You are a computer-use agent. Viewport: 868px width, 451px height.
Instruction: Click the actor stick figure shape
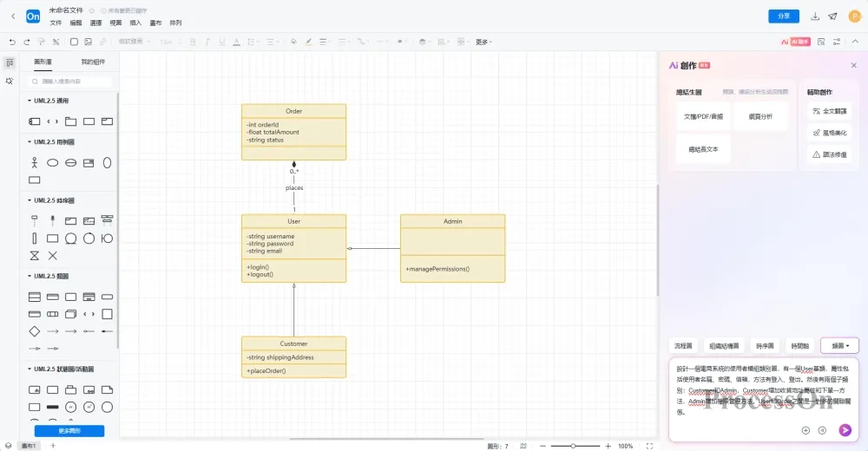(x=35, y=162)
